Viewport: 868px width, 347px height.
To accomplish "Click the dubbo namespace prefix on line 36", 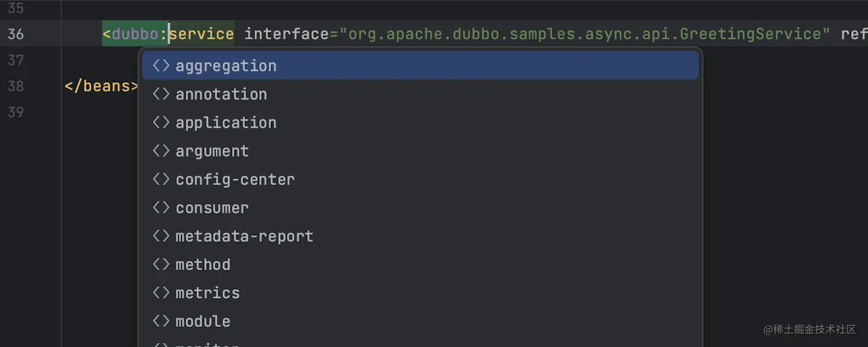I will (x=135, y=34).
